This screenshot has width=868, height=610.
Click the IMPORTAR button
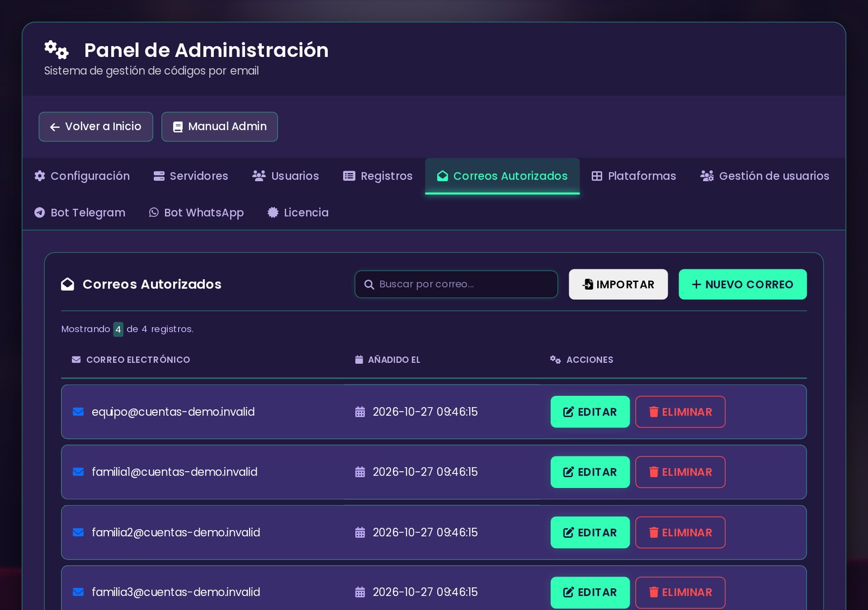[618, 285]
